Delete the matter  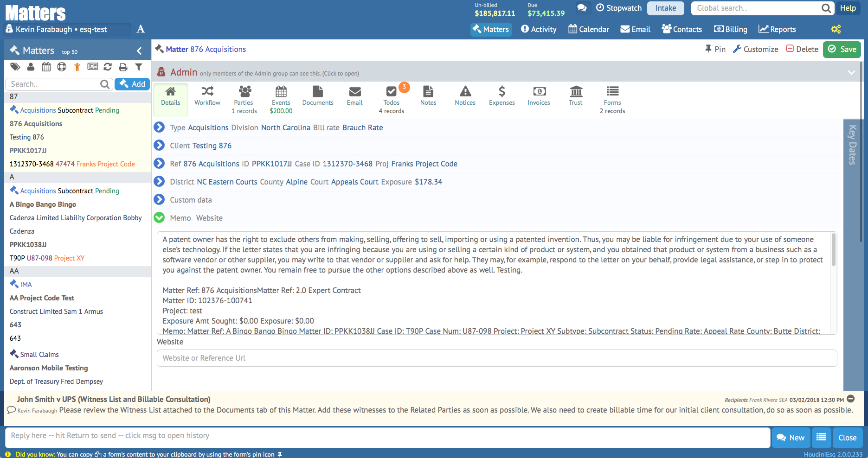[802, 49]
